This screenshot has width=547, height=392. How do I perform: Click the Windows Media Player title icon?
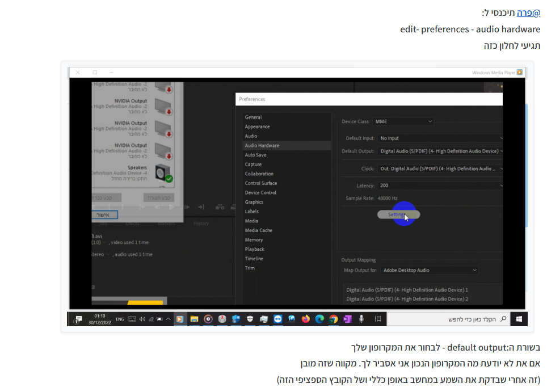pyautogui.click(x=519, y=72)
